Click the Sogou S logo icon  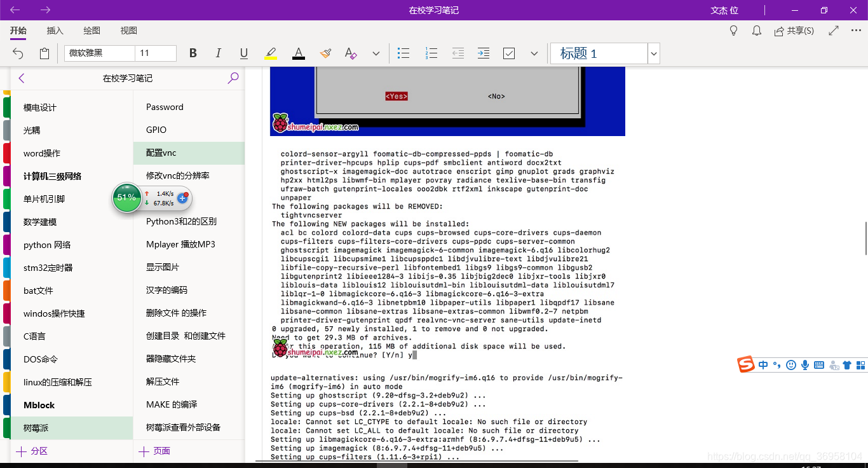[746, 365]
